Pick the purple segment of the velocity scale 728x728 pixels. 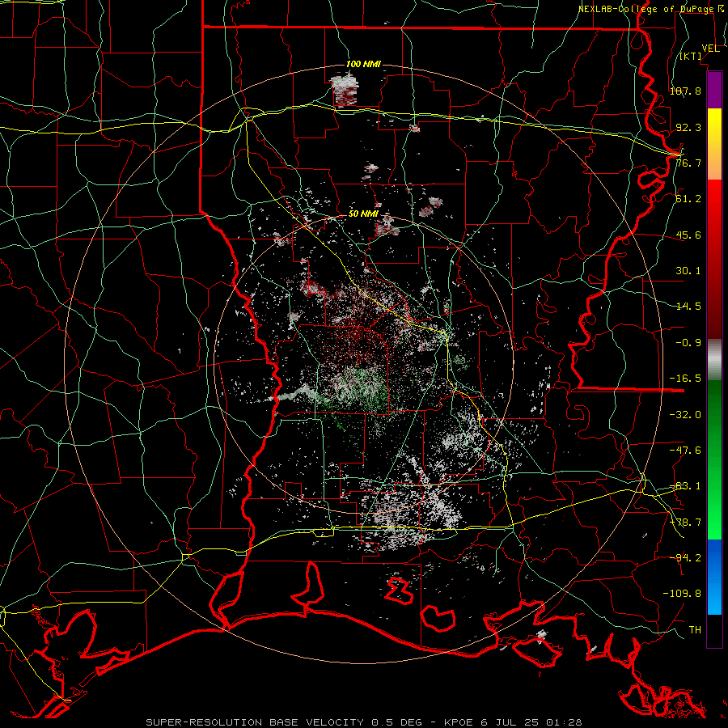[x=714, y=91]
